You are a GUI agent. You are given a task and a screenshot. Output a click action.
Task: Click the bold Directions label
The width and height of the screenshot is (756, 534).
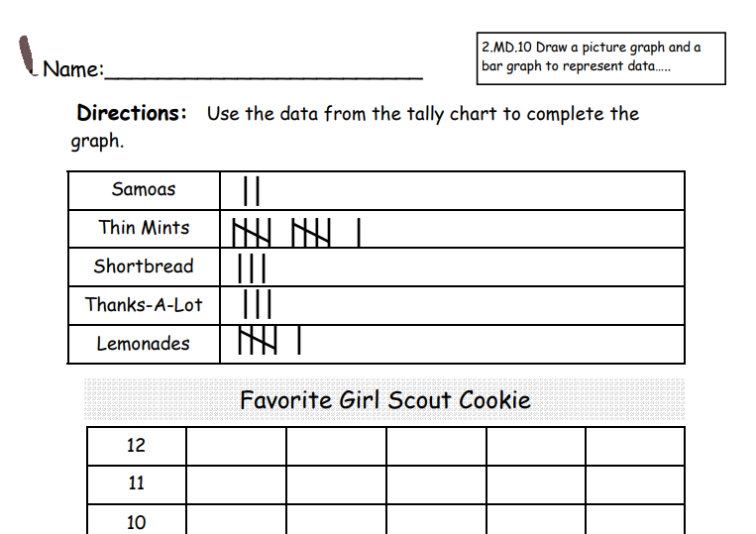coord(132,113)
